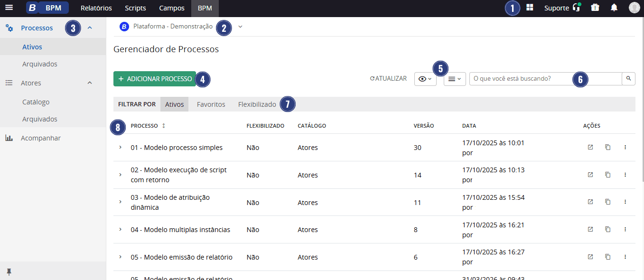Click FLEXIBILIZADO column header

[x=265, y=126]
